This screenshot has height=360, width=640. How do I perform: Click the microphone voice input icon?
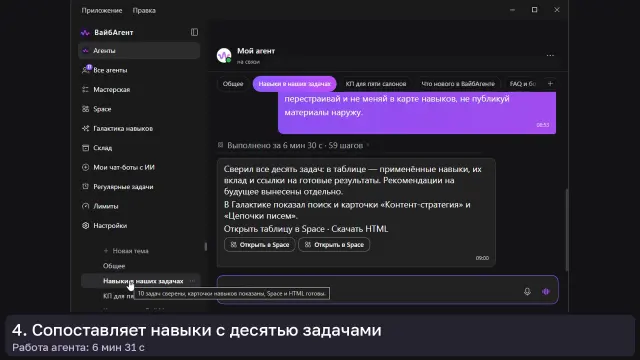527,291
